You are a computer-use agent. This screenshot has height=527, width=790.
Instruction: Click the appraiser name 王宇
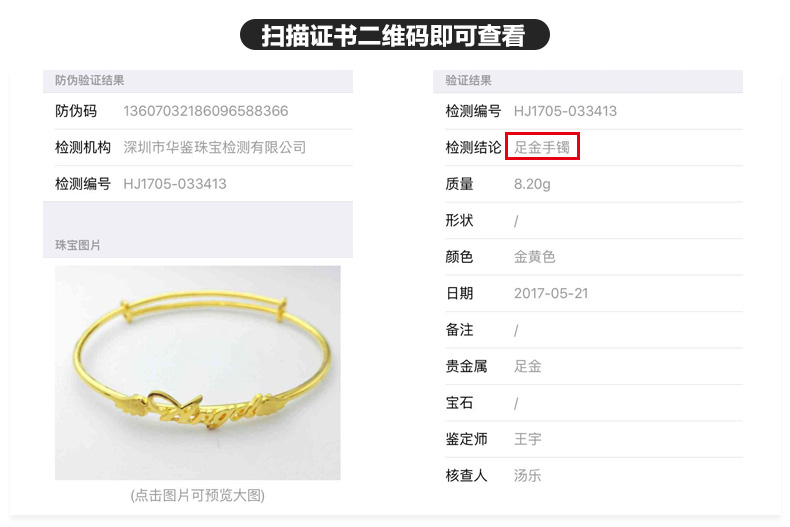528,439
